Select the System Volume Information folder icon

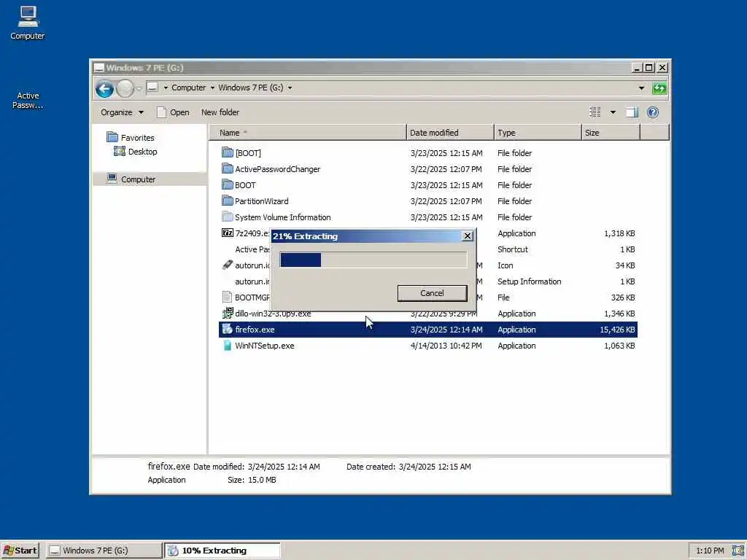pos(228,217)
